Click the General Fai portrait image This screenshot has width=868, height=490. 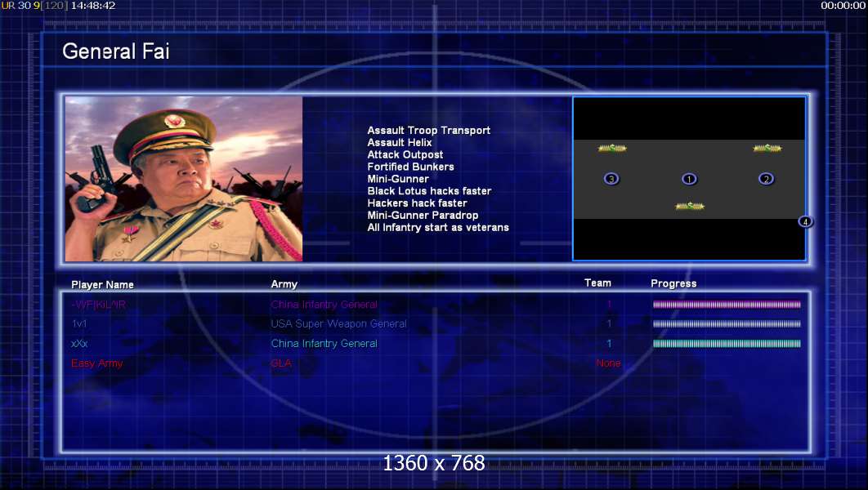pos(184,179)
